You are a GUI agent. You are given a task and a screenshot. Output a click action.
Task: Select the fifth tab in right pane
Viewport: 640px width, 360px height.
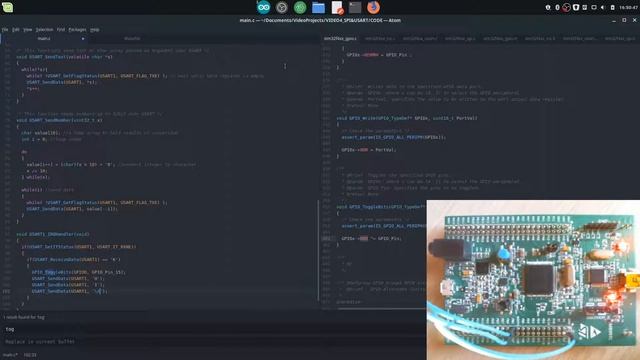coord(500,38)
